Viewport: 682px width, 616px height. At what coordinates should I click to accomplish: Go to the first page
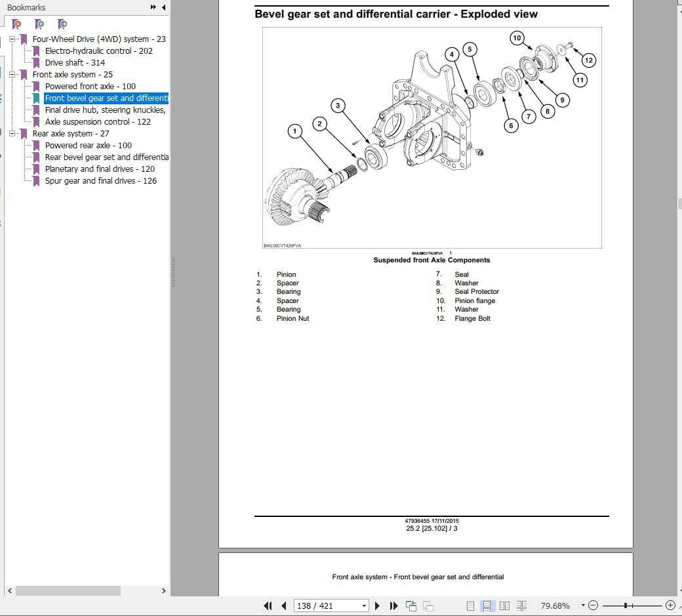pos(268,606)
